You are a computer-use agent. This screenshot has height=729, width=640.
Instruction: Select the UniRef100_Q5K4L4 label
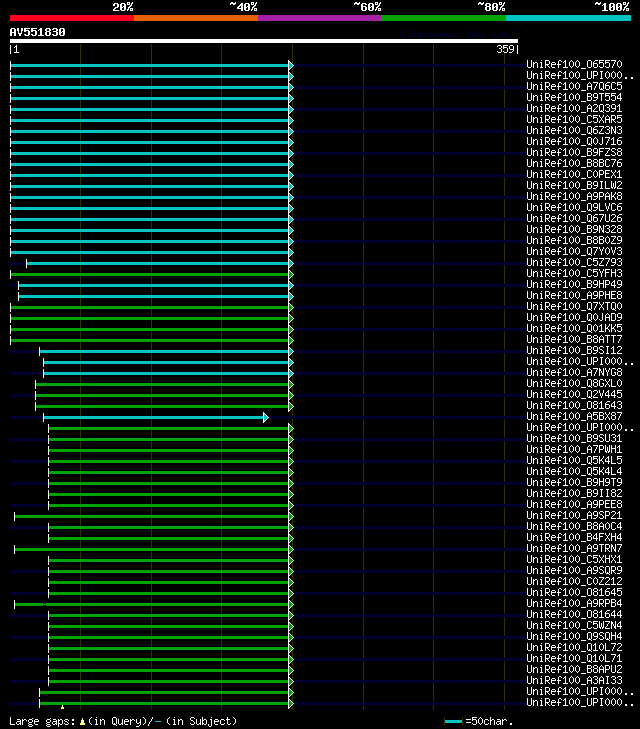coord(574,471)
